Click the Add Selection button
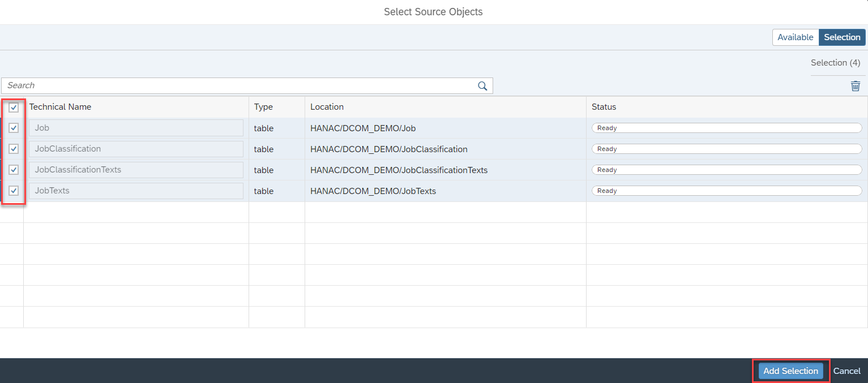Image resolution: width=868 pixels, height=383 pixels. (x=790, y=371)
